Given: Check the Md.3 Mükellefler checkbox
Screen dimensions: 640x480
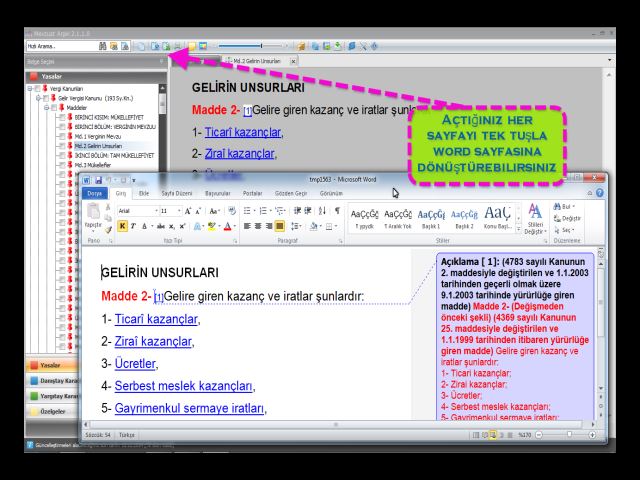Looking at the screenshot, I should pos(62,165).
